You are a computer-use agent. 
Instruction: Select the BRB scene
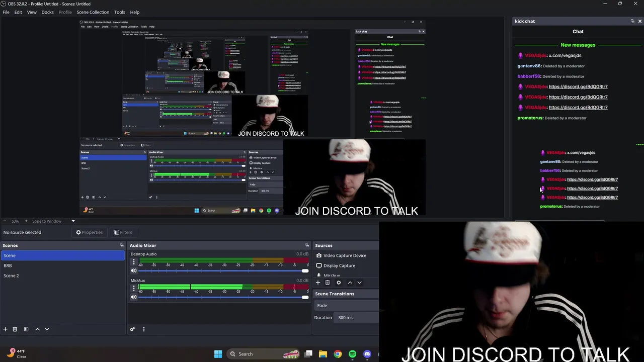62,265
